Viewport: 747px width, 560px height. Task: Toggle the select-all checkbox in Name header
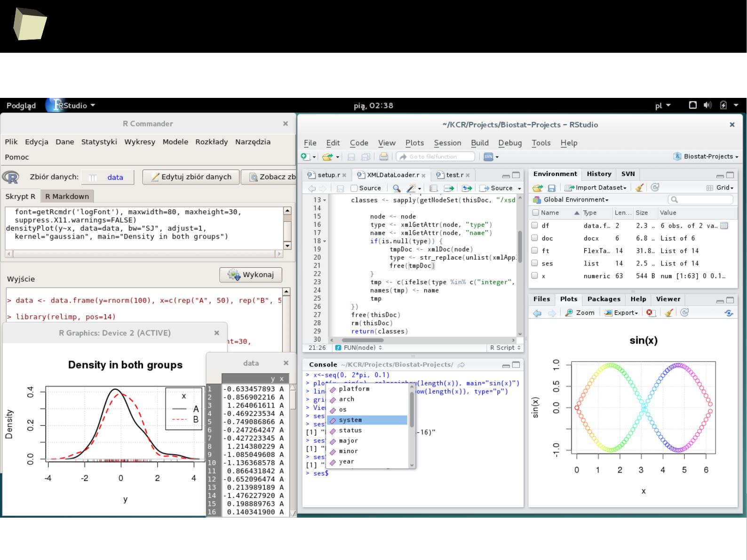point(535,213)
